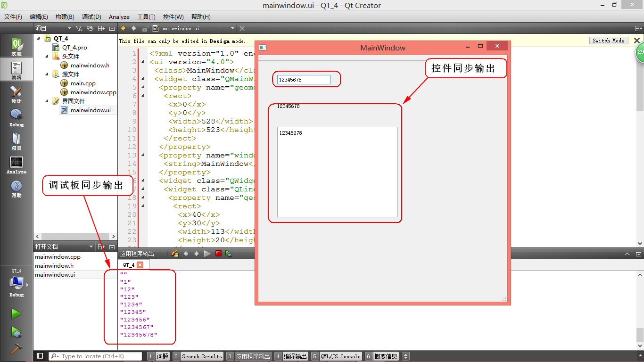Click the Switch Mode button
644x362 pixels.
tap(609, 41)
